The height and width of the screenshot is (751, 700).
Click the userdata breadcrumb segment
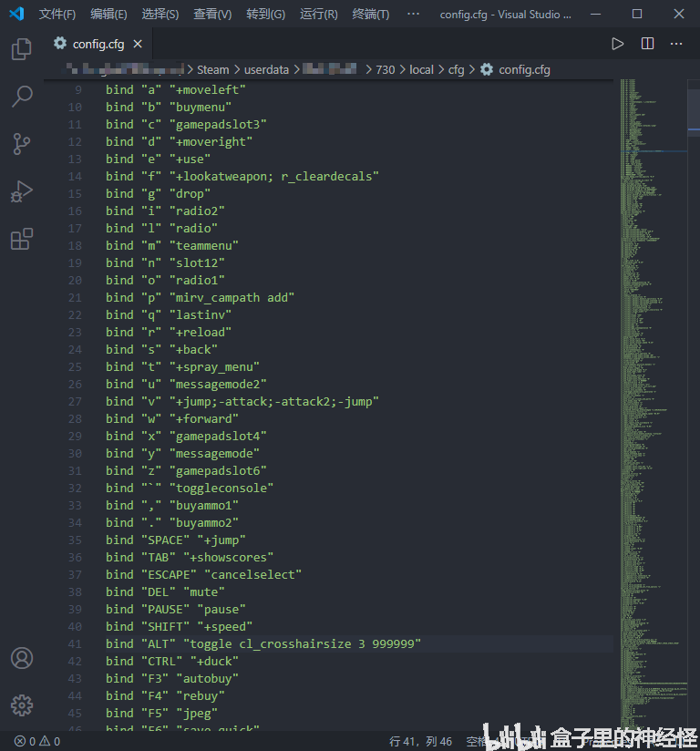click(x=266, y=70)
